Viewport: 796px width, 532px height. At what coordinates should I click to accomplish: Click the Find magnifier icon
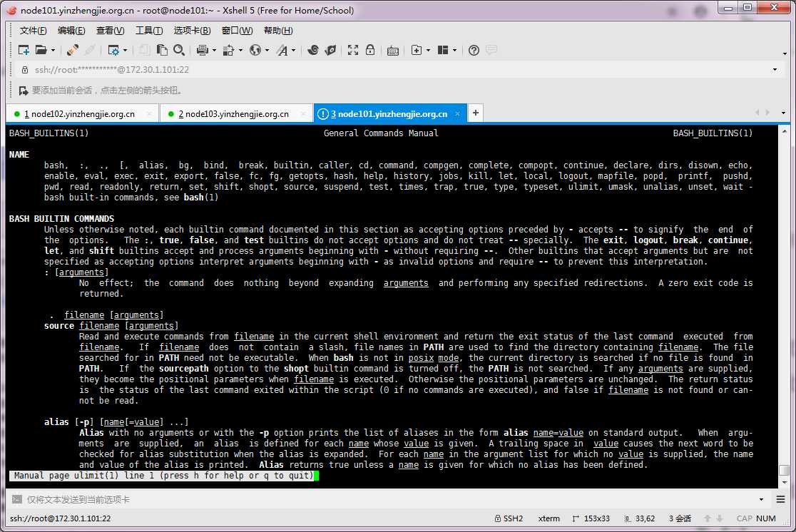tap(179, 50)
